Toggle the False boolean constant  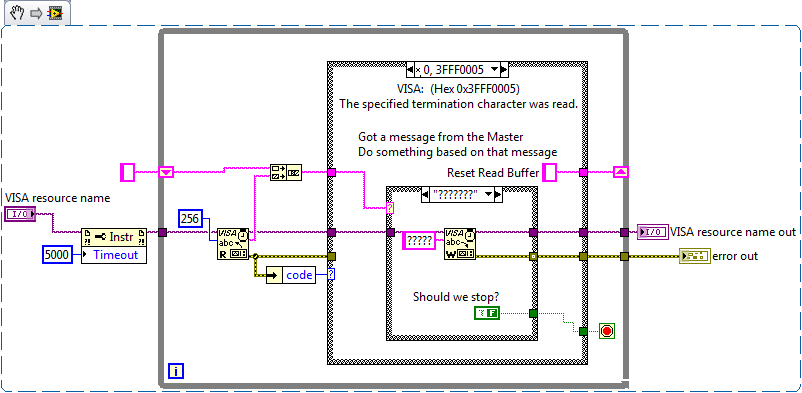(487, 313)
